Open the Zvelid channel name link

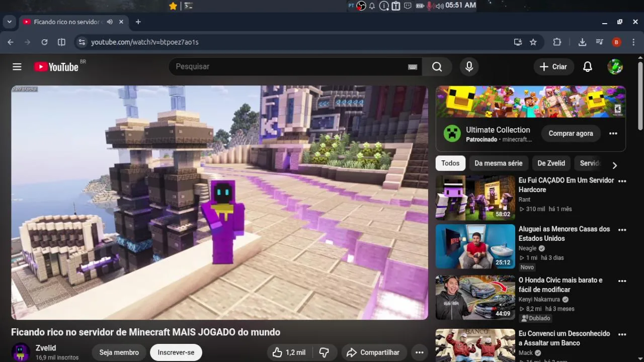46,348
